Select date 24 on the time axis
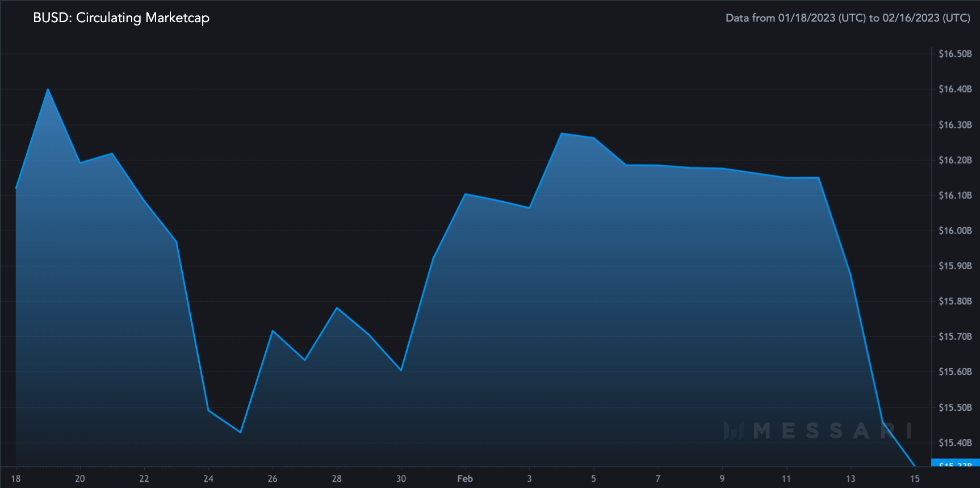Screen dimensions: 980x488 click(x=208, y=478)
